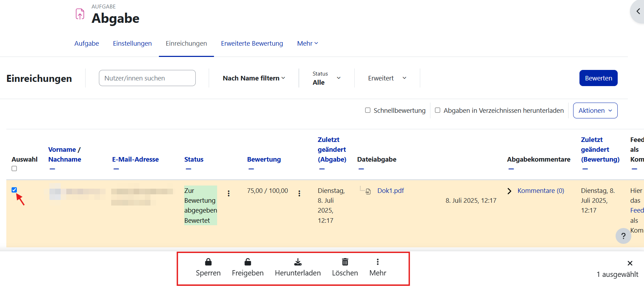Open the Aktionen dropdown
644x286 pixels.
click(595, 111)
